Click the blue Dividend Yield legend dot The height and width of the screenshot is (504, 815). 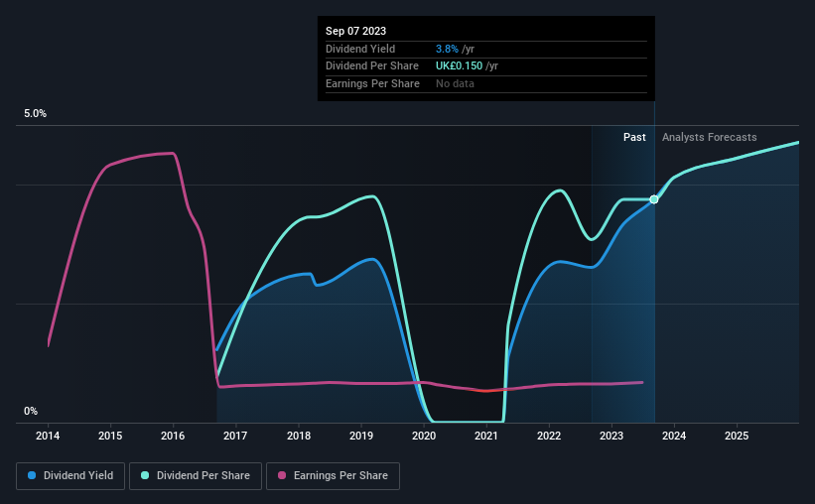[32, 475]
